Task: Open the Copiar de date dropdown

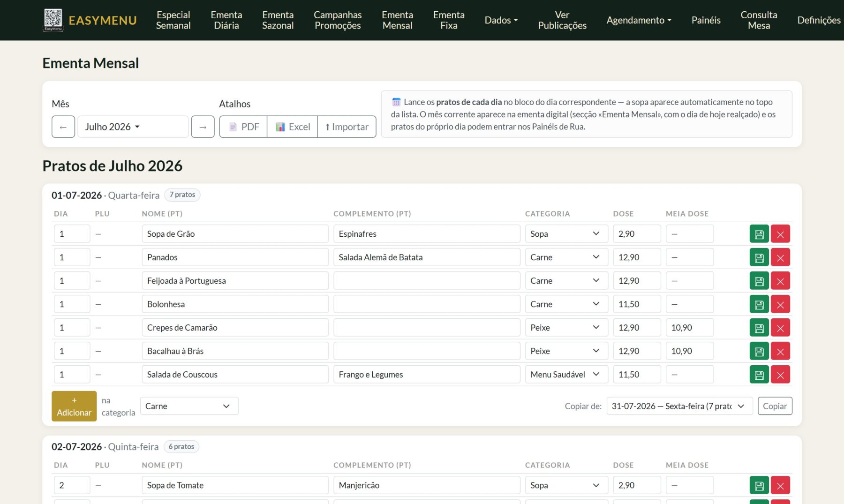Action: point(679,406)
